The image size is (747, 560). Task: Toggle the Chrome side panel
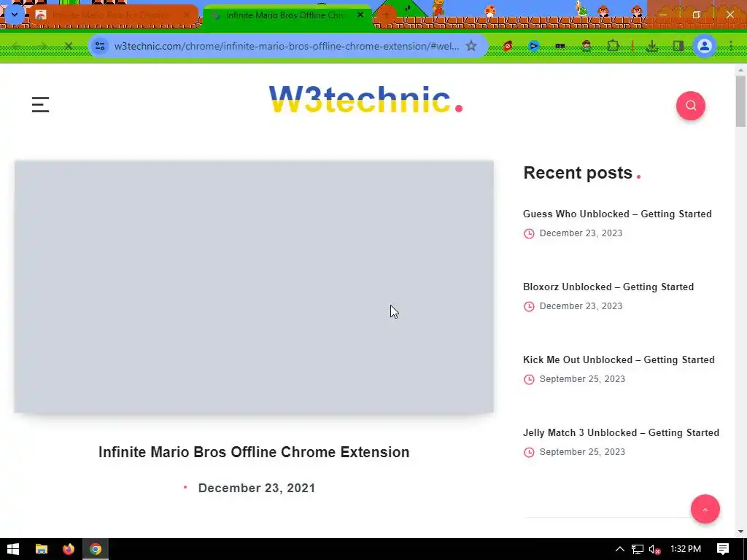tap(678, 46)
